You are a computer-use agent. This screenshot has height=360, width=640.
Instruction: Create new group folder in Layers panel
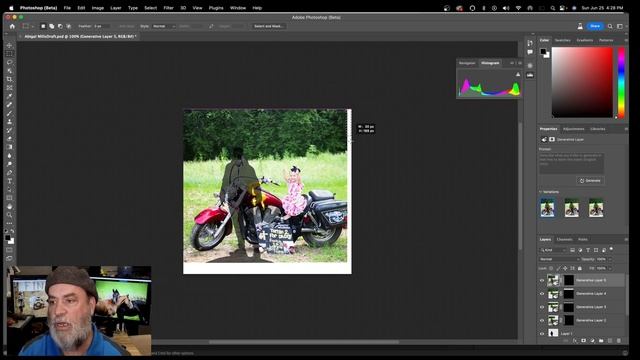point(601,340)
